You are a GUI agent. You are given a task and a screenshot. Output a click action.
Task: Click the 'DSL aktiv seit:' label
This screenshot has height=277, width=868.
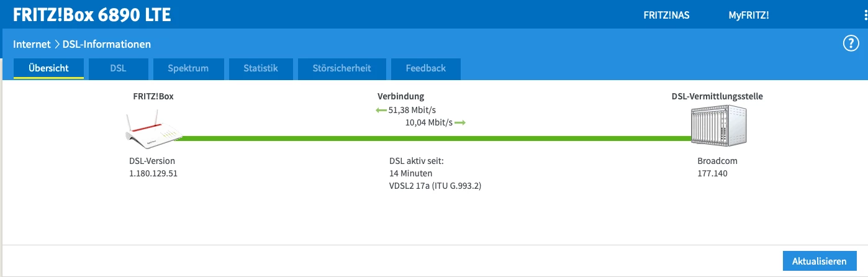[416, 161]
